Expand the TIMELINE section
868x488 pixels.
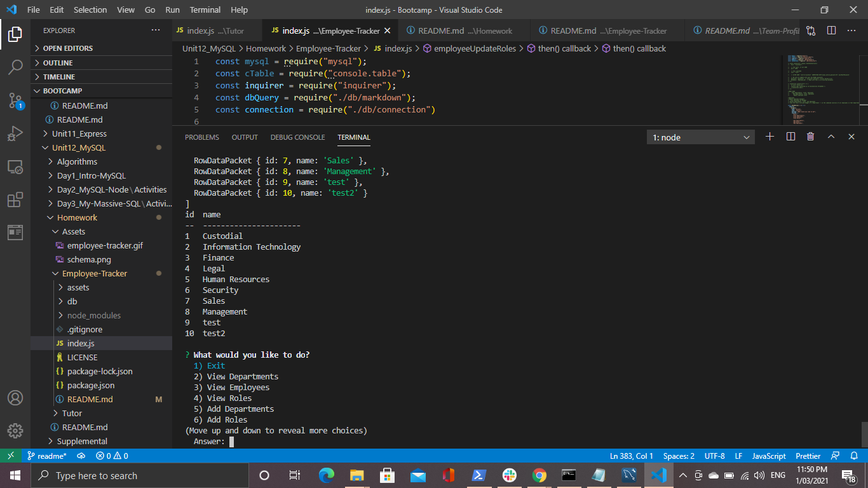(102, 77)
